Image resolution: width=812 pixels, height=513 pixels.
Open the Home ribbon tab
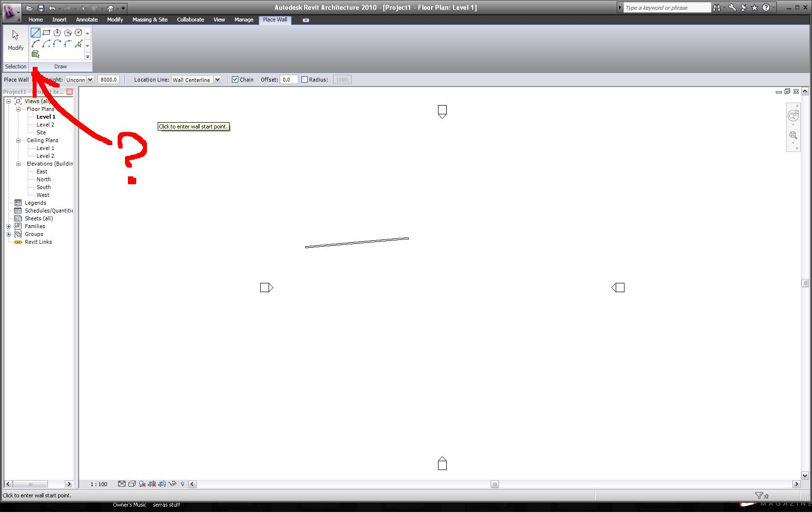[36, 20]
